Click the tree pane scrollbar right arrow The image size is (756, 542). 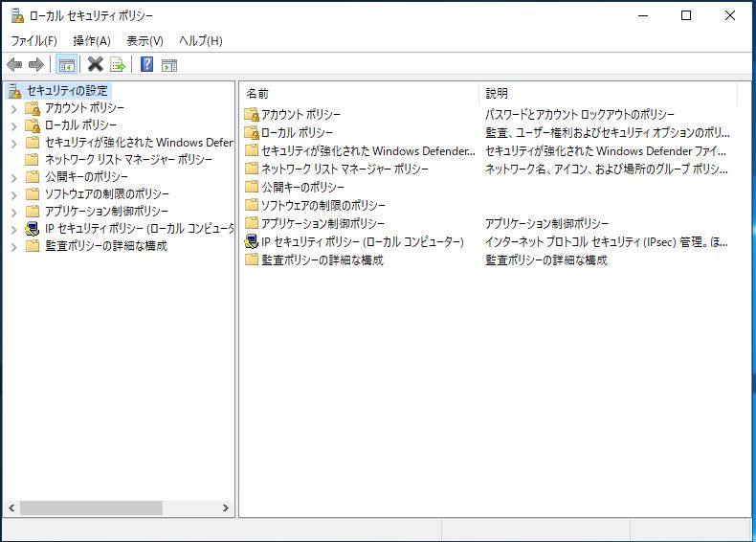coord(226,508)
